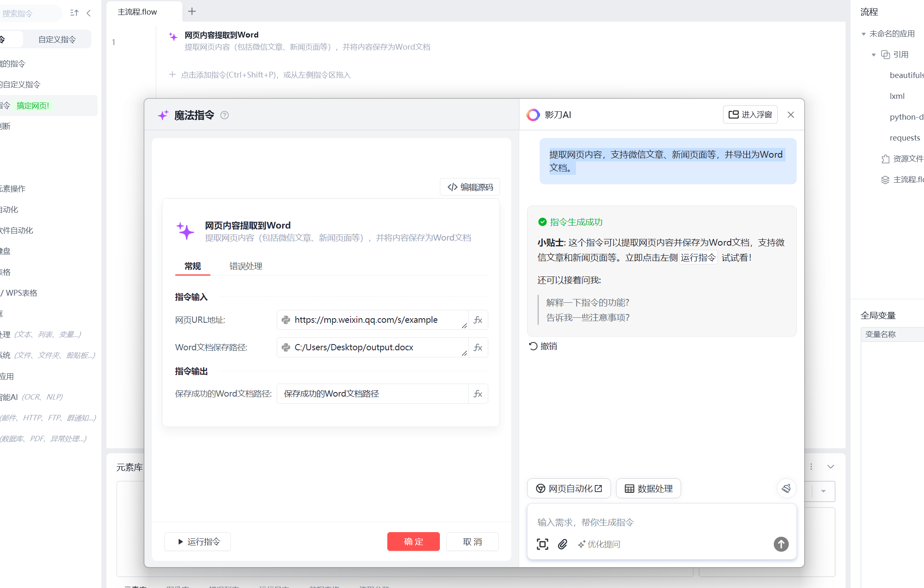Click the help question mark beside 魔法指令
Image resolution: width=924 pixels, height=588 pixels.
225,115
